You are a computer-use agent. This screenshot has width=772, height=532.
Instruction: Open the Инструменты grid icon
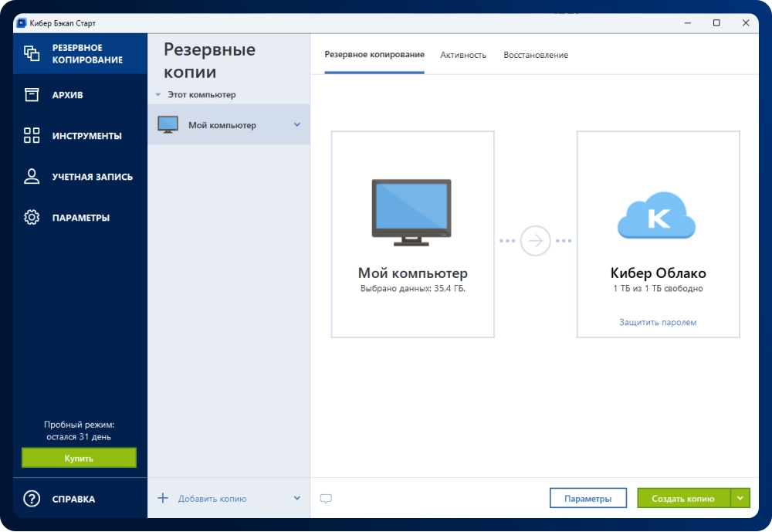[32, 135]
